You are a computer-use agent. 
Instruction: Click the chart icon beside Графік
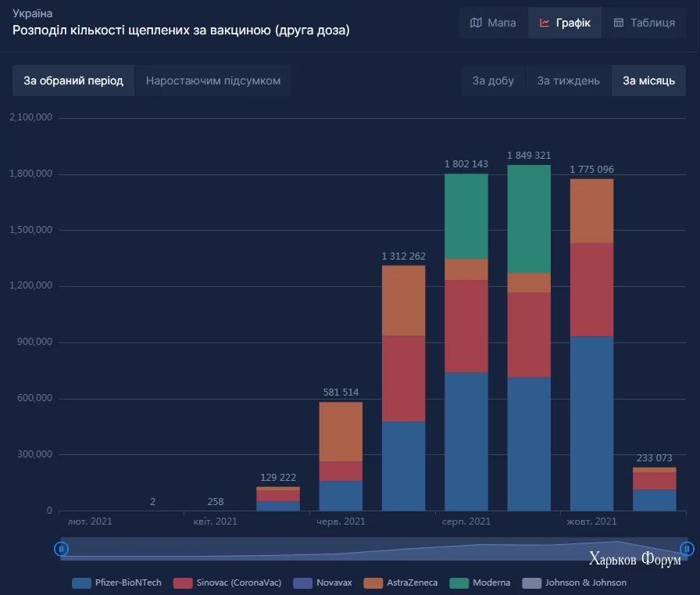click(x=545, y=23)
